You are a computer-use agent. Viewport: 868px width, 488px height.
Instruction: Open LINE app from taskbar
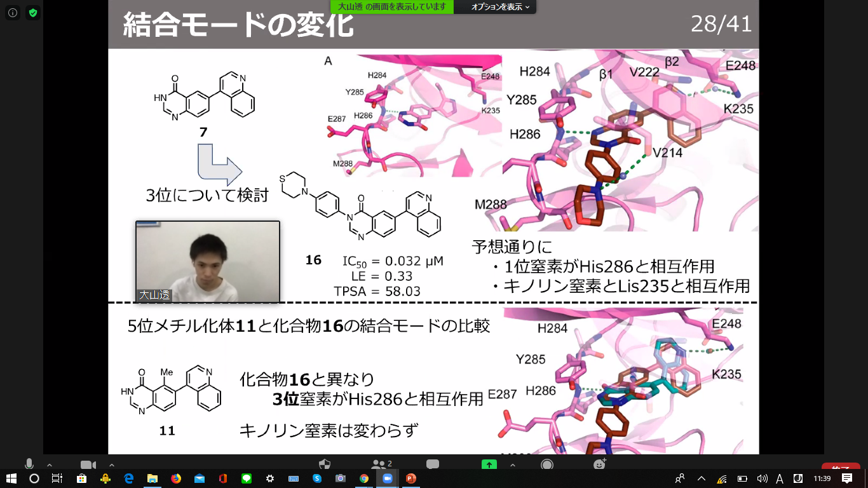(x=247, y=478)
